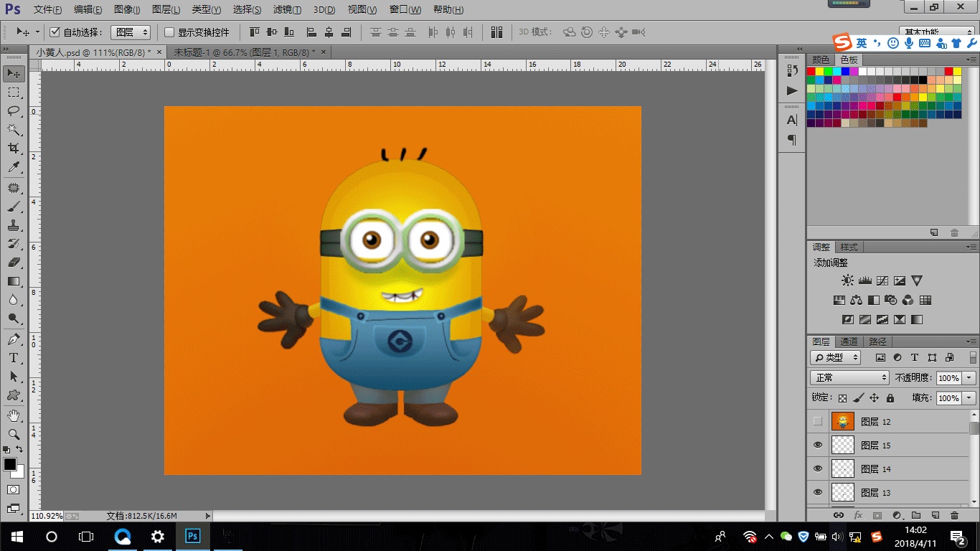Add a Color Balance adjustment
Image resolution: width=980 pixels, height=551 pixels.
click(x=857, y=300)
